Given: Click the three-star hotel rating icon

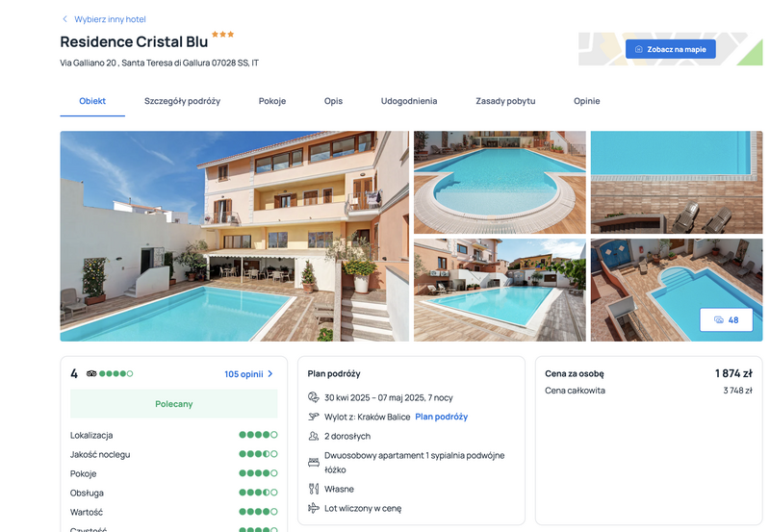Looking at the screenshot, I should (x=223, y=35).
